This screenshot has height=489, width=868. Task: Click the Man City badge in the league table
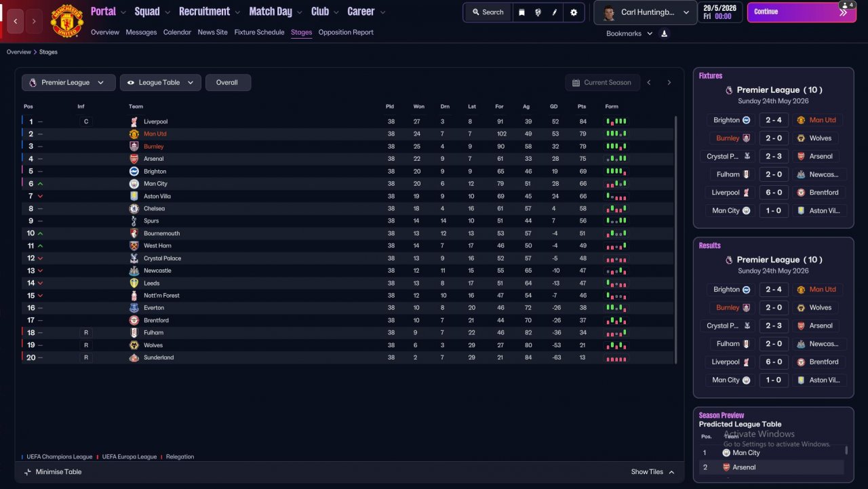[x=134, y=184]
